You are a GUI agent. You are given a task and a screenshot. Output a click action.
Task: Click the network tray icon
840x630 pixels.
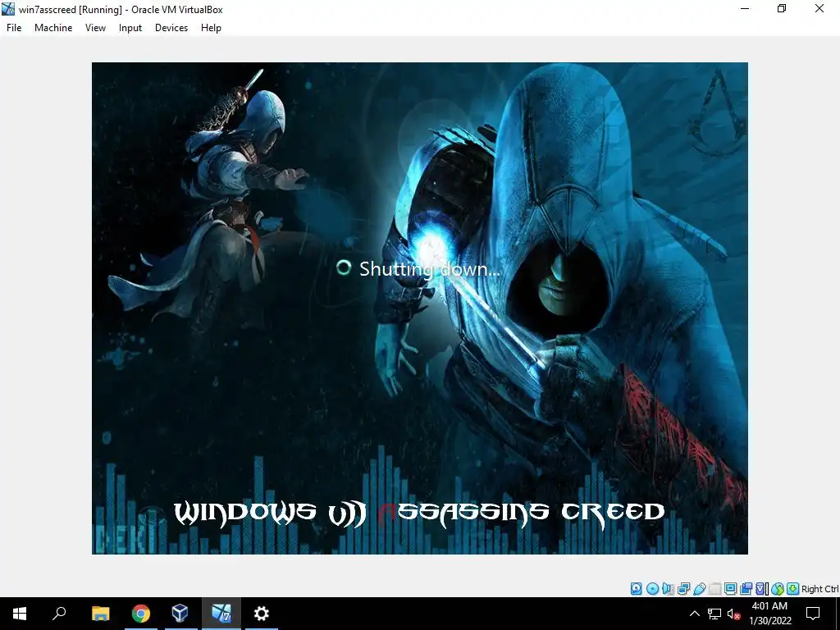pos(714,614)
